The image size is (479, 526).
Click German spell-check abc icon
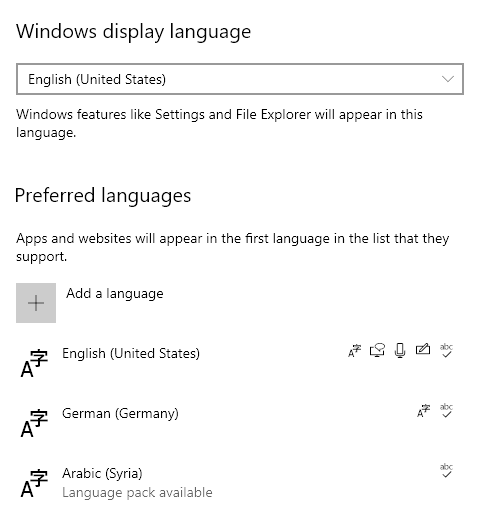(446, 411)
